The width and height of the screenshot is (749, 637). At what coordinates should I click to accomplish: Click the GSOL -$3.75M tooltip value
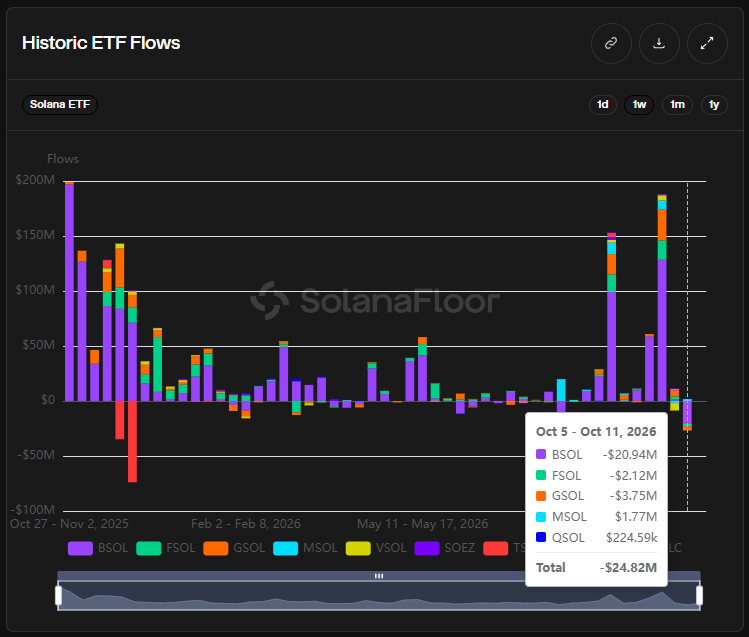tap(633, 496)
